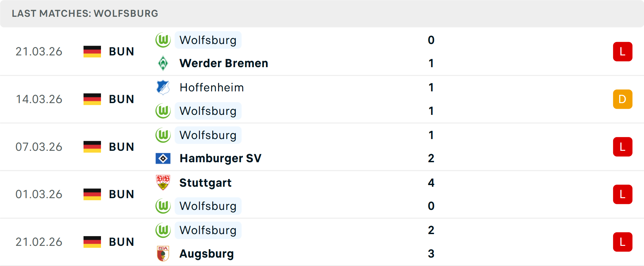This screenshot has width=644, height=266.
Task: Open the Stuttgart team link
Action: click(x=205, y=183)
